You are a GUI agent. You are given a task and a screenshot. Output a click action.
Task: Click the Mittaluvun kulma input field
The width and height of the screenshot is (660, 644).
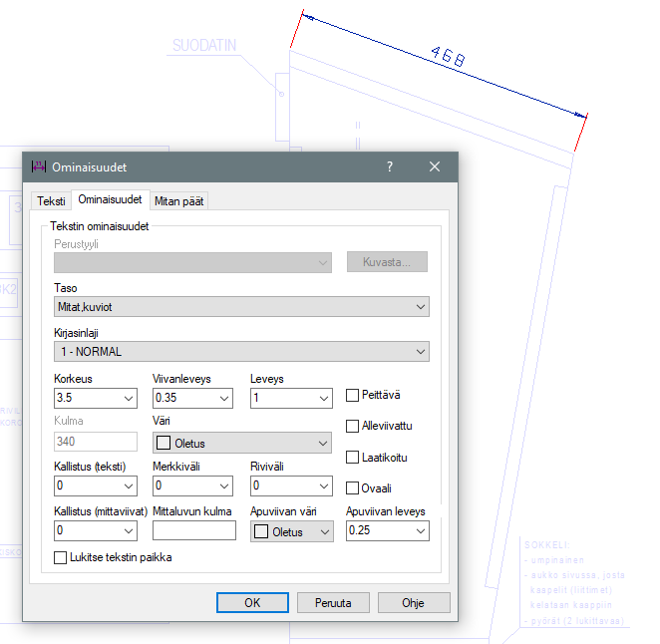(193, 531)
